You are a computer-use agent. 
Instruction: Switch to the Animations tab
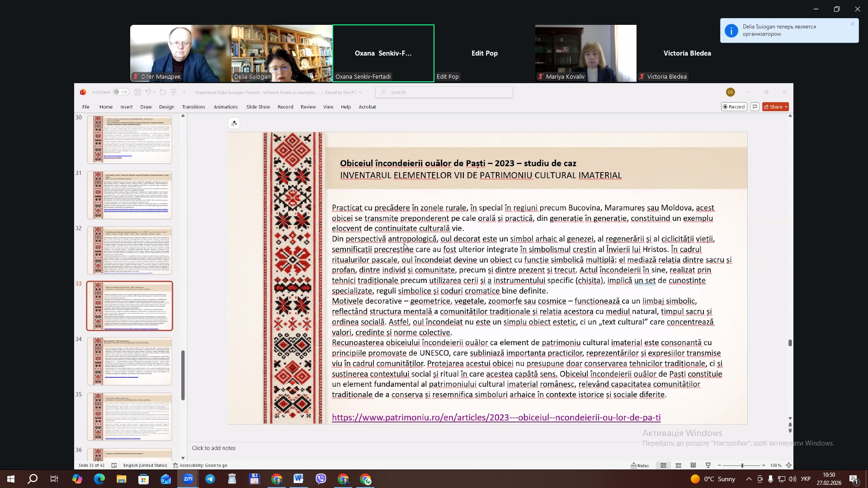pos(226,107)
